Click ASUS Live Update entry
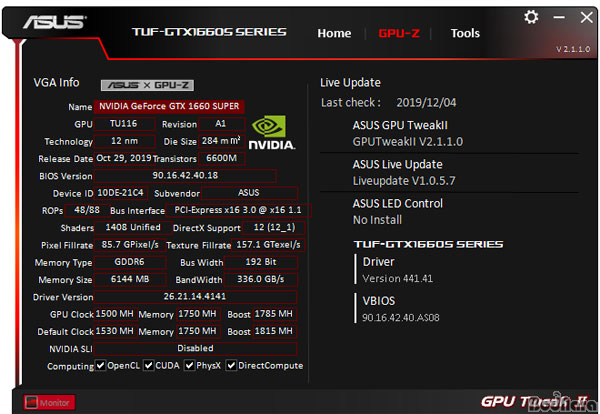The image size is (600, 414). click(x=404, y=173)
